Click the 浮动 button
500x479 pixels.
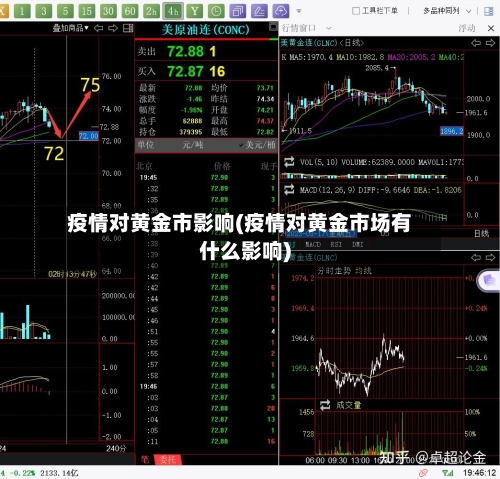tap(467, 28)
